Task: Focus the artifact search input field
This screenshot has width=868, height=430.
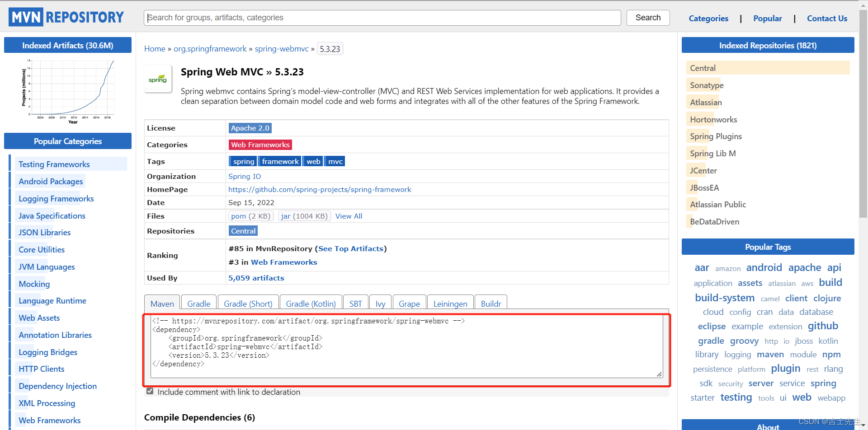Action: click(382, 18)
